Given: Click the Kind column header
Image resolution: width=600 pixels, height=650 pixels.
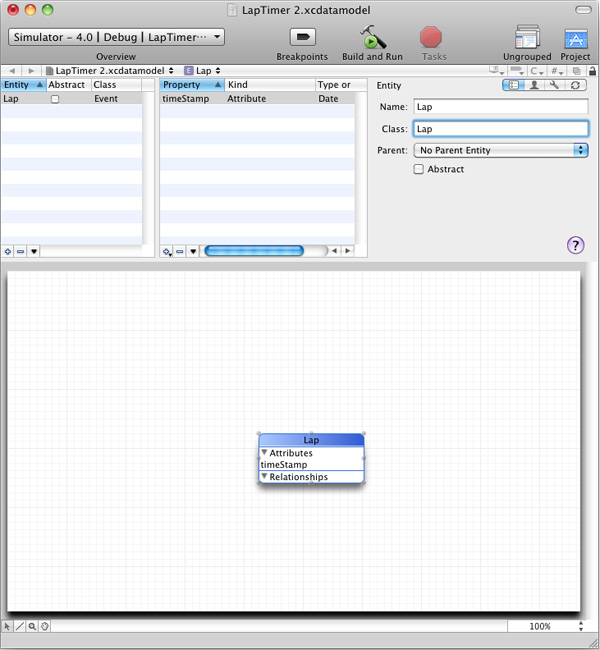Looking at the screenshot, I should pos(270,85).
